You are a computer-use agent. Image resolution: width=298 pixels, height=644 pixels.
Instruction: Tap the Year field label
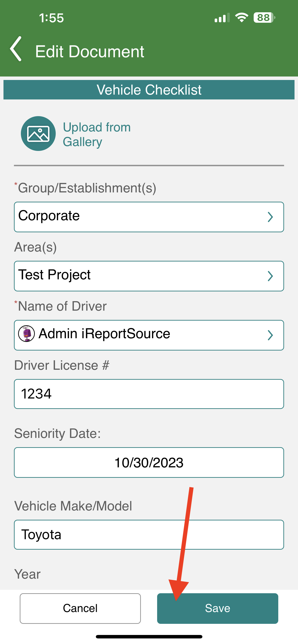[x=27, y=574]
